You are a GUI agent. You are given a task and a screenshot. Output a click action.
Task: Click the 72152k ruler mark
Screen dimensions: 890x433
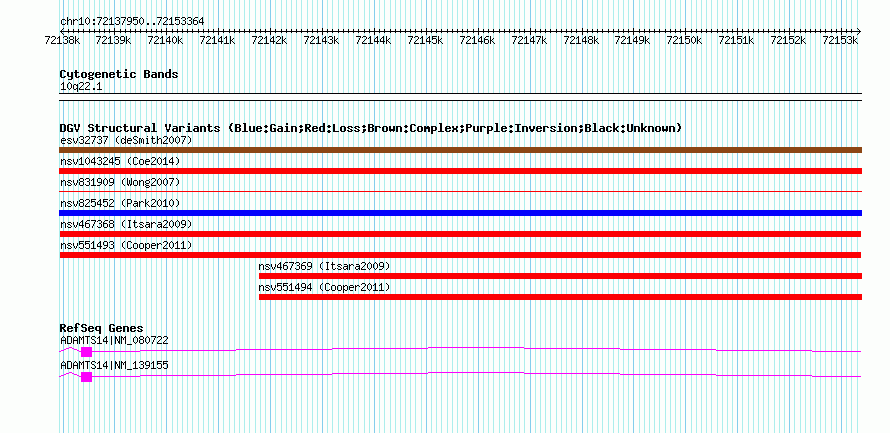coord(789,40)
